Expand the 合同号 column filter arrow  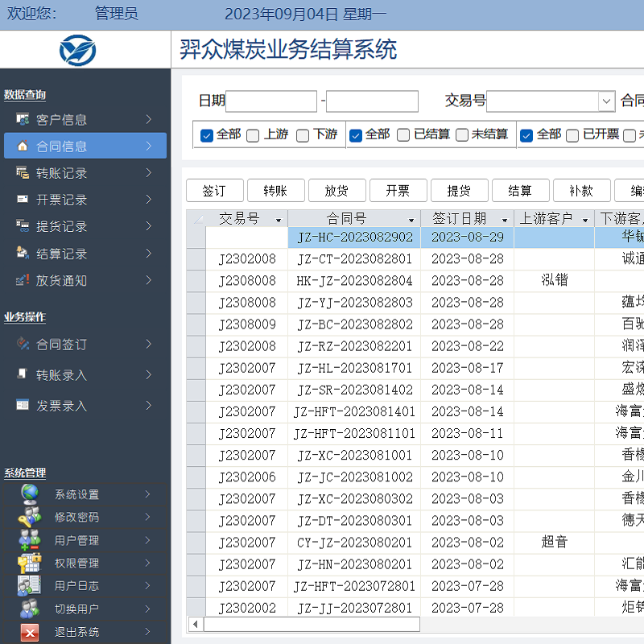click(411, 217)
